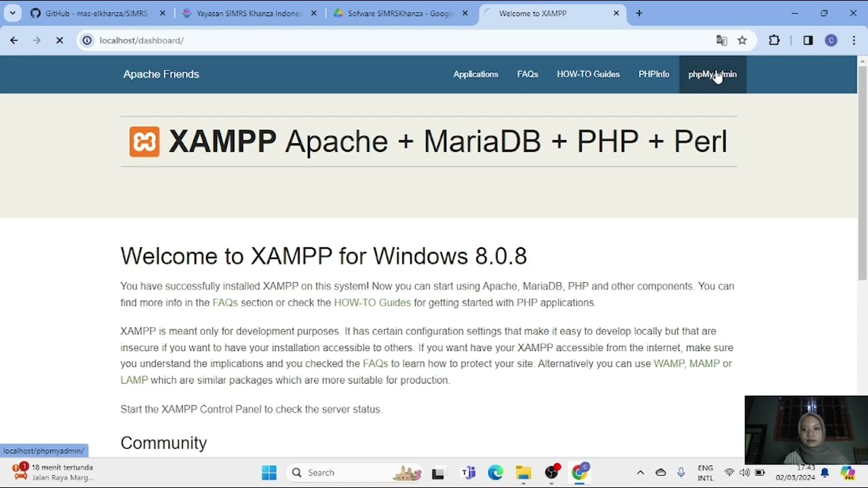Stop loading the page
Image resolution: width=868 pixels, height=488 pixels.
click(60, 41)
